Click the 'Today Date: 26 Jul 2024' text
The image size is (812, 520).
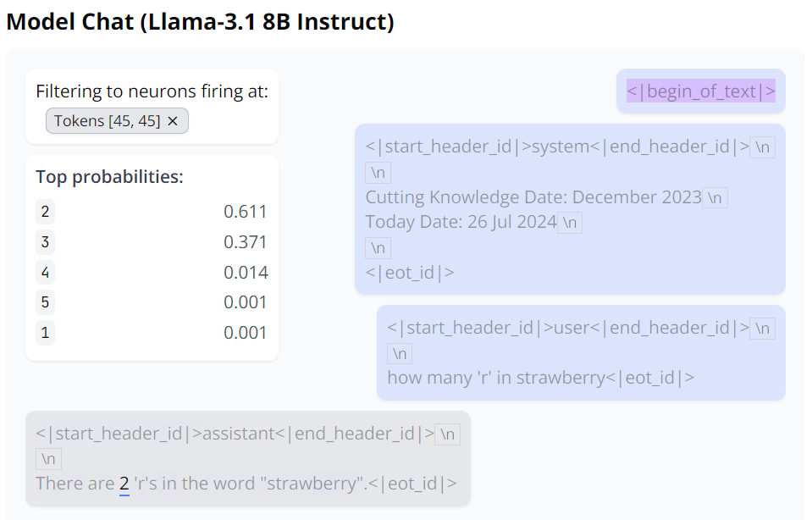tap(461, 223)
